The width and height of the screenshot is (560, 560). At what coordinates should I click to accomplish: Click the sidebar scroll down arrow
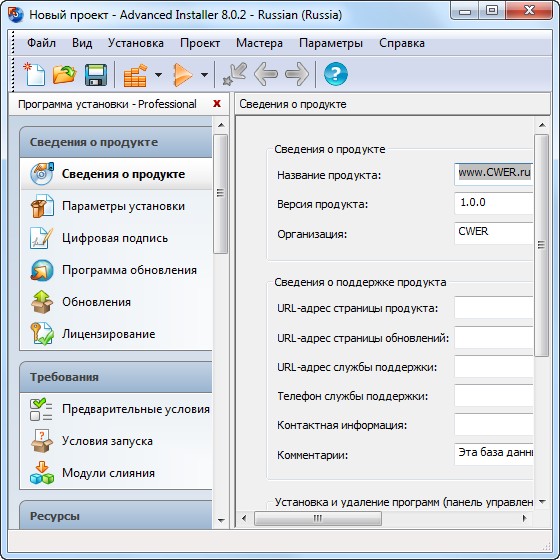(x=221, y=520)
